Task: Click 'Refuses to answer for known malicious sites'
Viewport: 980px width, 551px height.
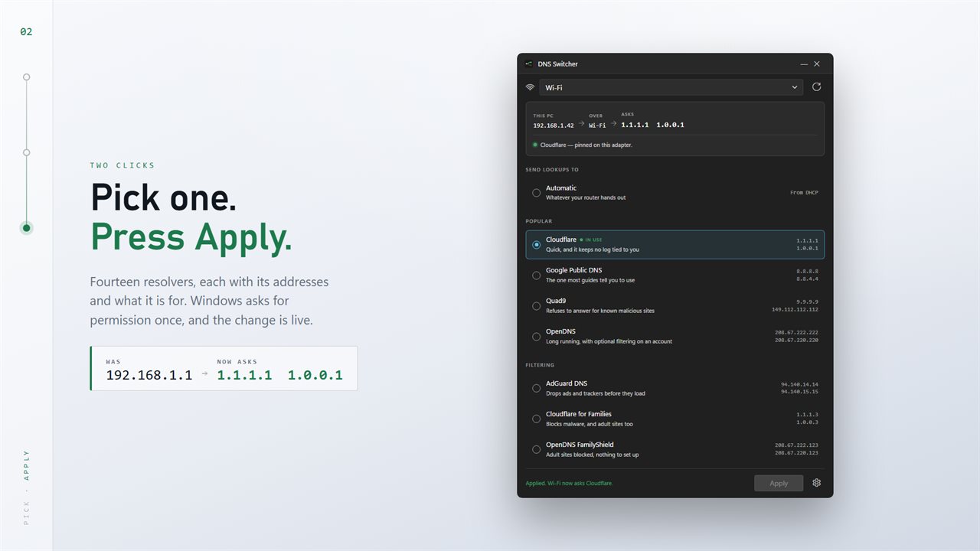Action: pos(600,311)
